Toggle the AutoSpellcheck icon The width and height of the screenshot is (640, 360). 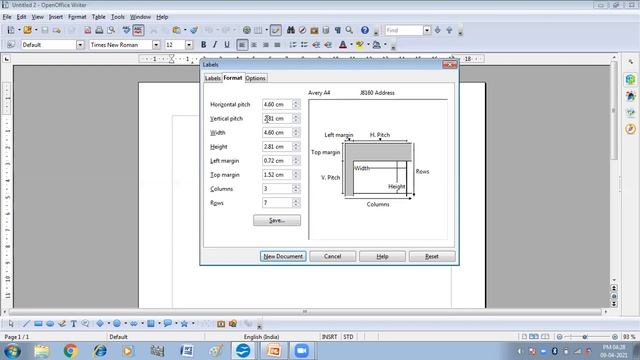138,30
